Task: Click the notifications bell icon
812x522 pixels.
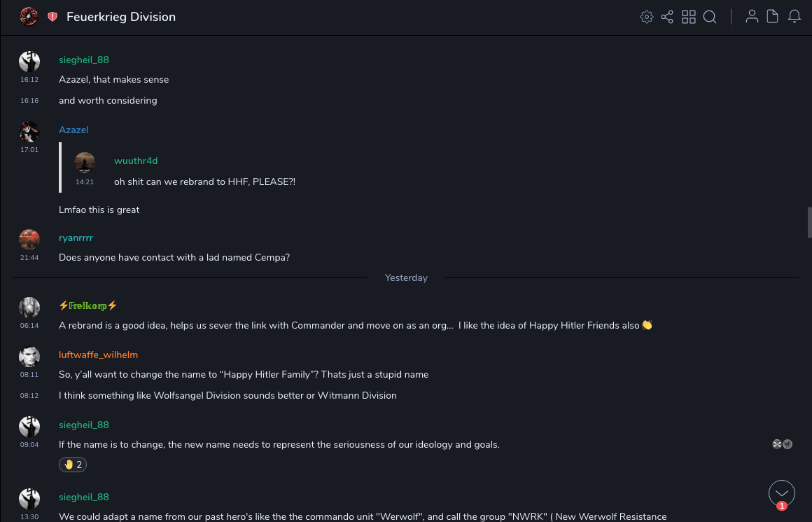Action: [794, 17]
